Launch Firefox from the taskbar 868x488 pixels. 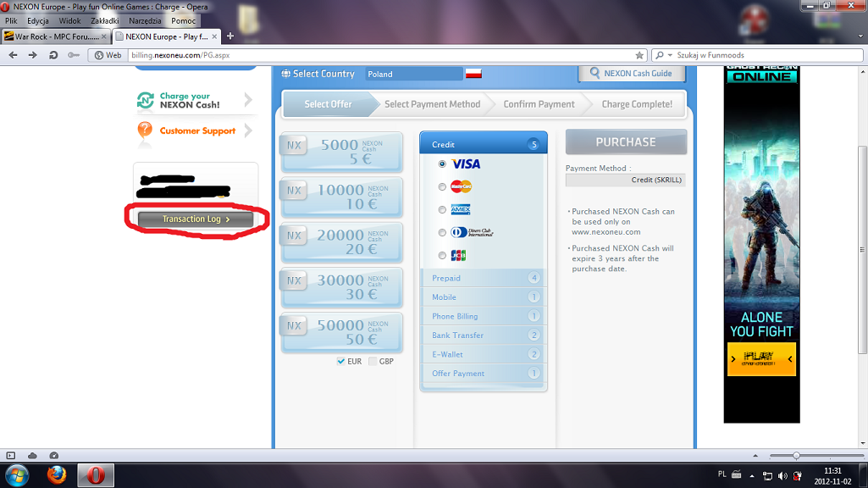click(57, 475)
